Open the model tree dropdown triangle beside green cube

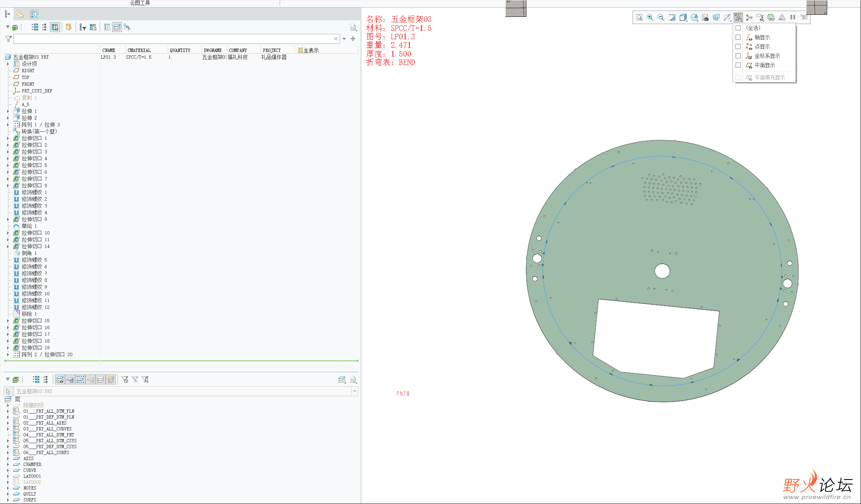(8, 27)
